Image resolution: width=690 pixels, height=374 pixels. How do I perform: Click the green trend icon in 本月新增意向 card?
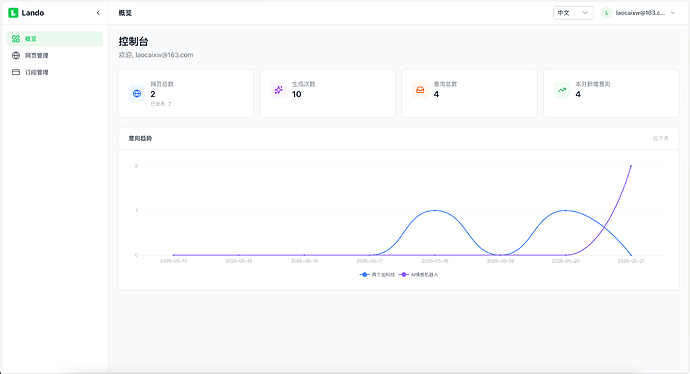click(x=562, y=90)
